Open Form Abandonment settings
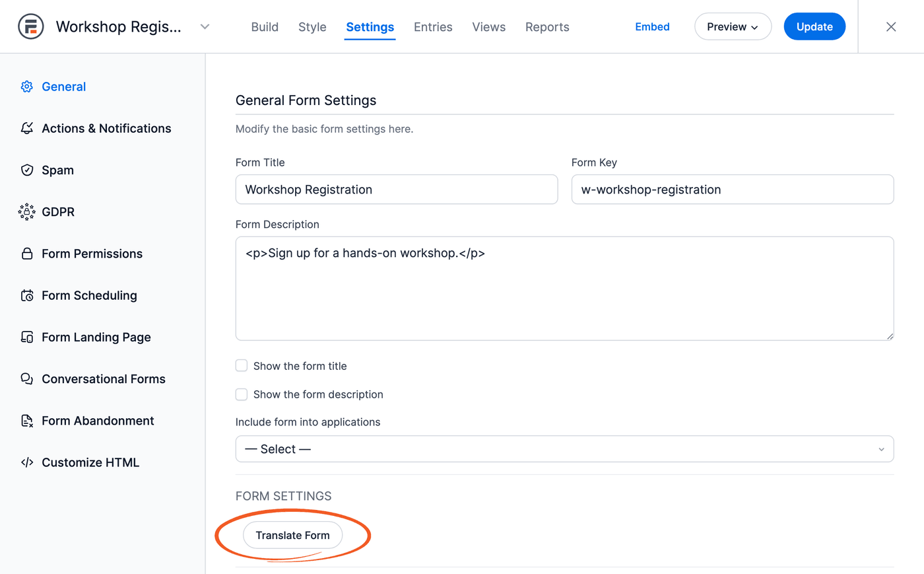This screenshot has width=924, height=574. point(98,421)
